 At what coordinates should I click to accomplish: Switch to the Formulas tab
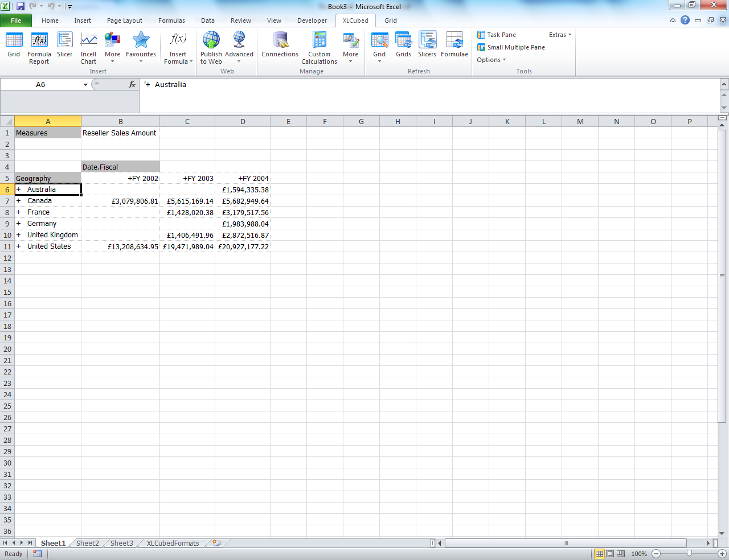(171, 20)
